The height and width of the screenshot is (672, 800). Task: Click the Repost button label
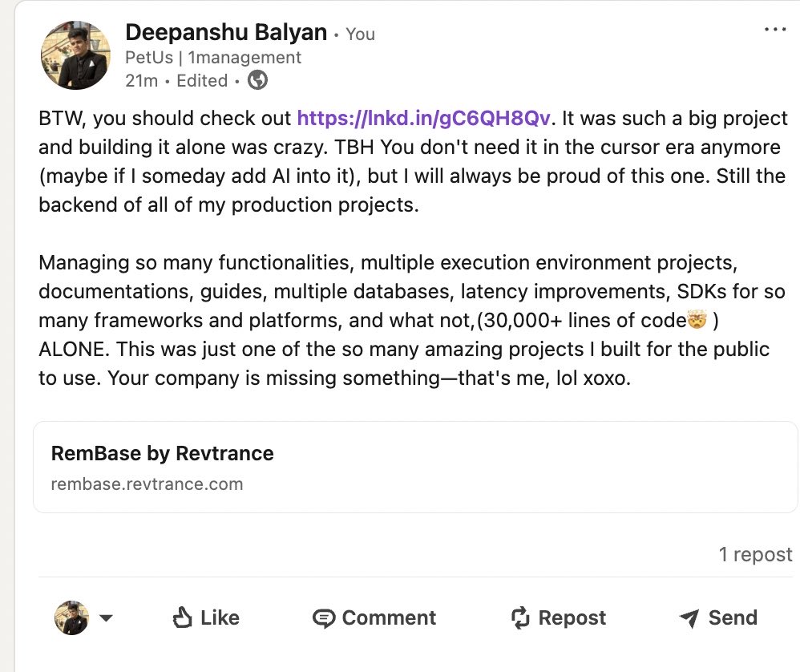point(572,617)
